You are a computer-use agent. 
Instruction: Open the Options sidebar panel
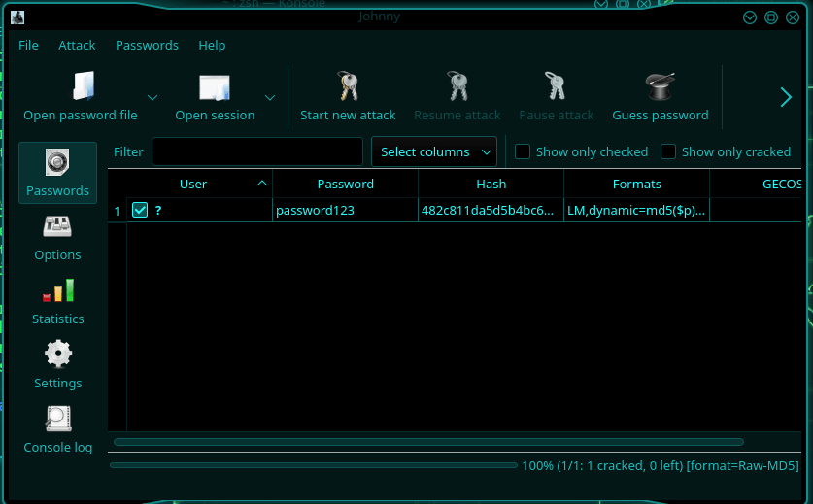click(x=57, y=238)
